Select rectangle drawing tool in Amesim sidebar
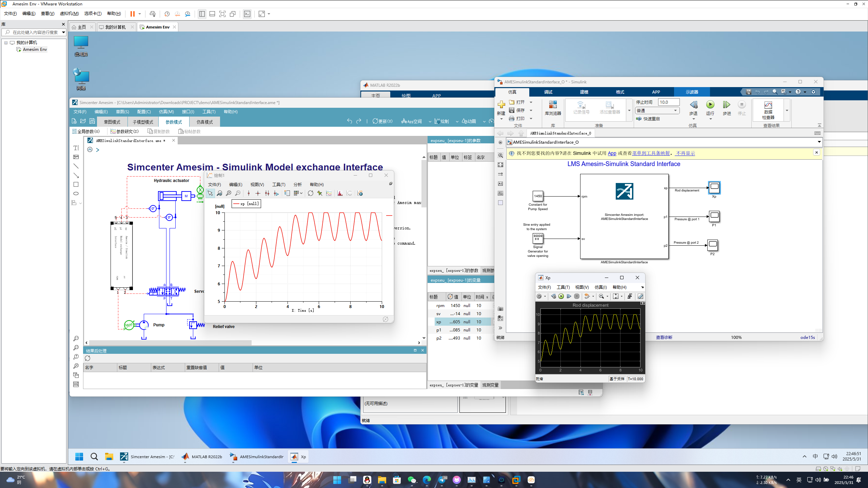Screen dimensions: 868x488 pyautogui.click(x=76, y=184)
